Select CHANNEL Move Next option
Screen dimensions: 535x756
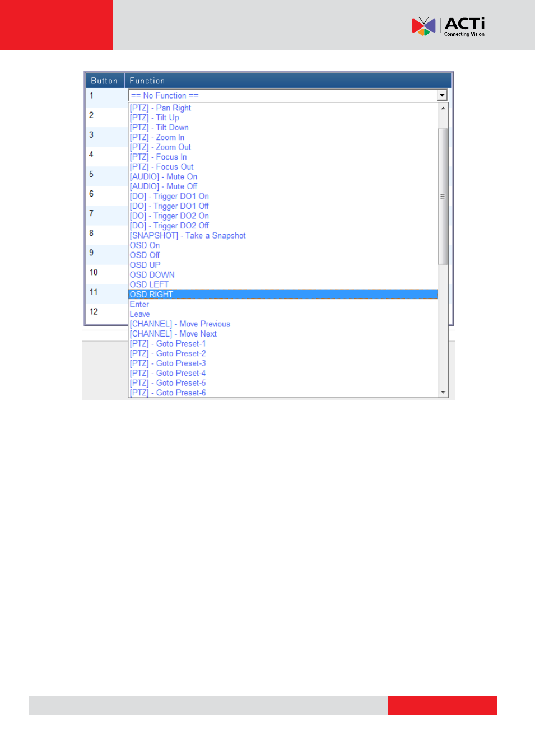[173, 334]
